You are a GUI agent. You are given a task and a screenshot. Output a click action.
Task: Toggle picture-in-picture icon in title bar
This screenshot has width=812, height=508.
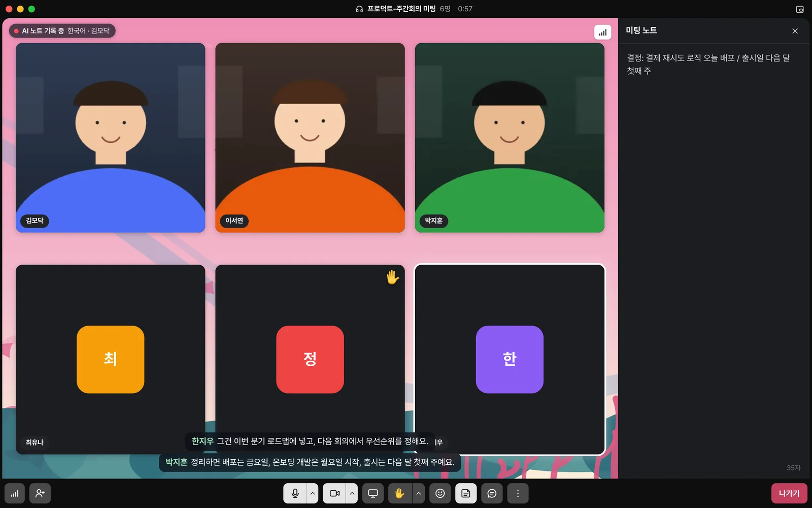tap(800, 9)
